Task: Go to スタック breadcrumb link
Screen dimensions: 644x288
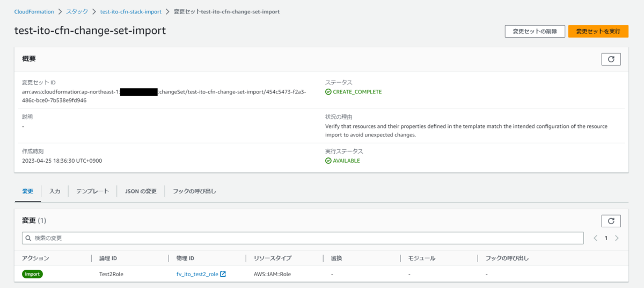Action: 77,11
